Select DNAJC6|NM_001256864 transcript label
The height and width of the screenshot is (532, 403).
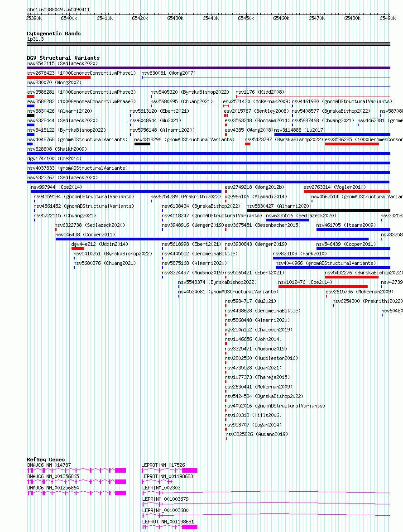(x=53, y=488)
